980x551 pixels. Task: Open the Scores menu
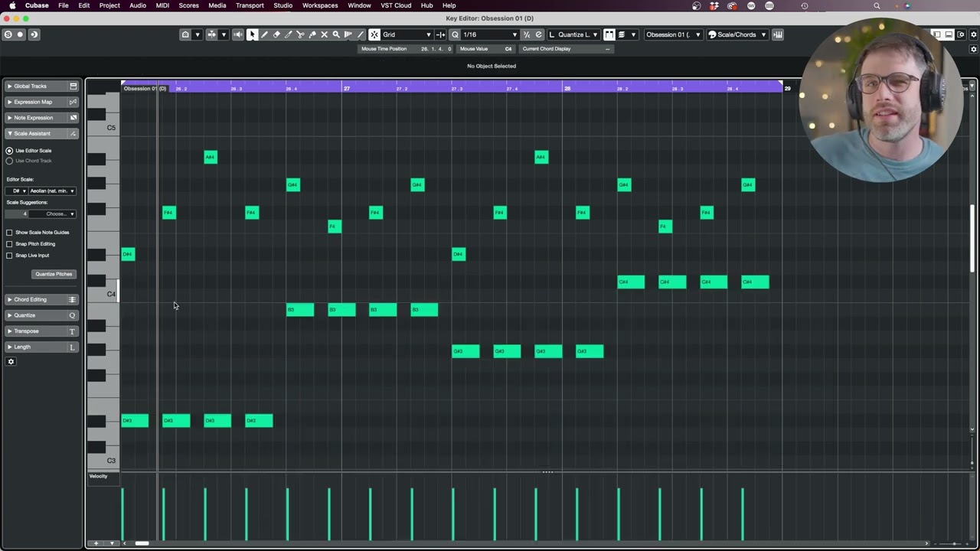pyautogui.click(x=188, y=5)
